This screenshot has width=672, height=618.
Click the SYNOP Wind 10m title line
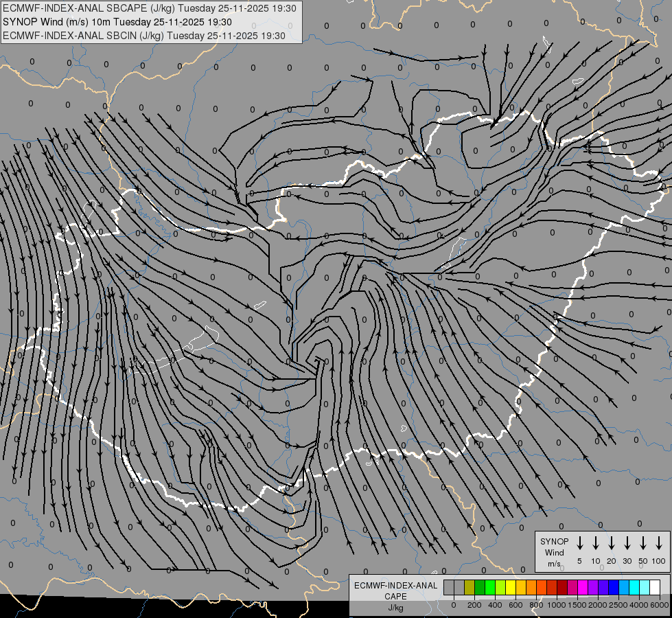(117, 22)
